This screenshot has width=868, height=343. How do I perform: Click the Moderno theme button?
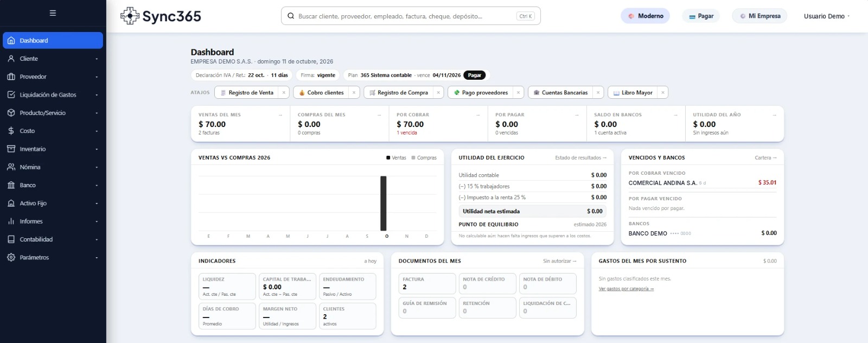click(x=646, y=16)
